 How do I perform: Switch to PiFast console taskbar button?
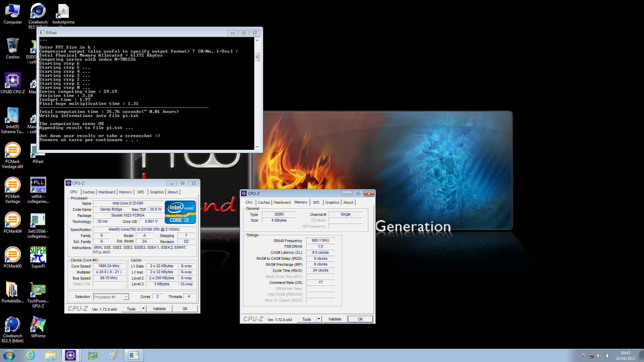(133, 355)
